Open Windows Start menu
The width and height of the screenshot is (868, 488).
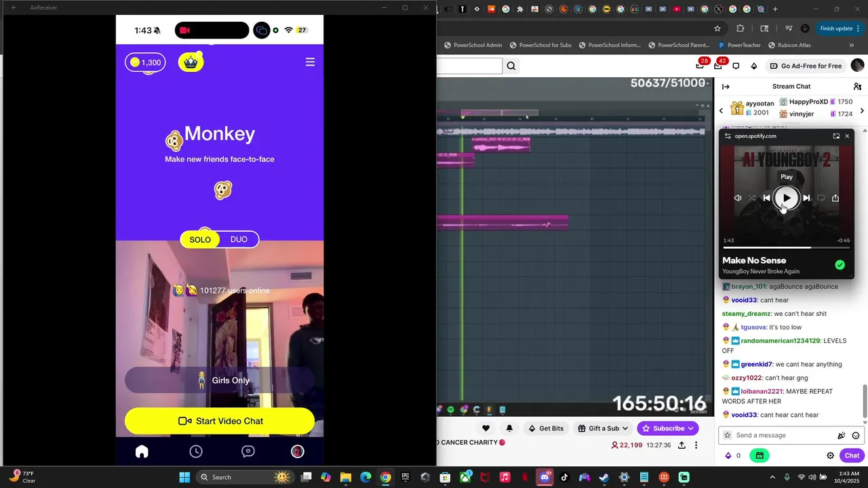tap(184, 477)
